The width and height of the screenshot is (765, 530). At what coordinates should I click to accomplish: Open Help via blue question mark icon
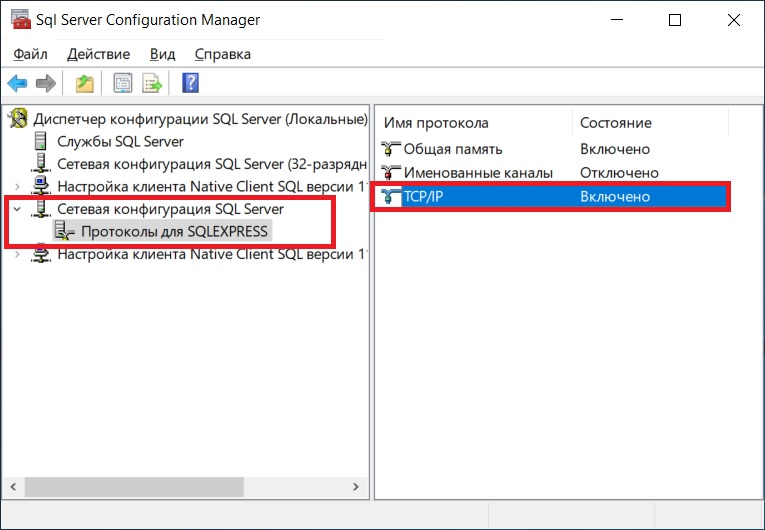[x=190, y=82]
